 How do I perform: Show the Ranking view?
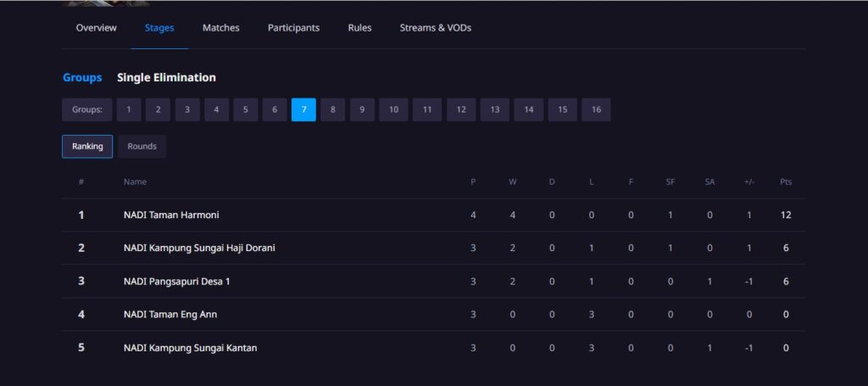tap(87, 147)
